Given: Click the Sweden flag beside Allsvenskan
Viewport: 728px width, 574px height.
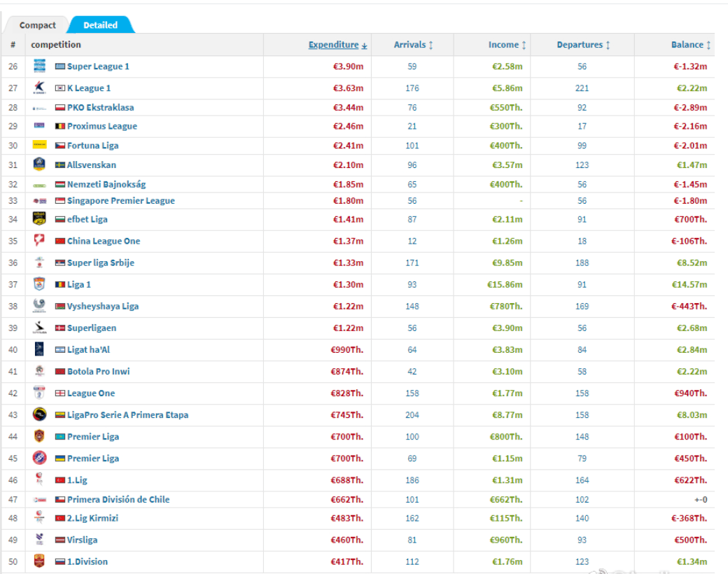Looking at the screenshot, I should (60, 165).
